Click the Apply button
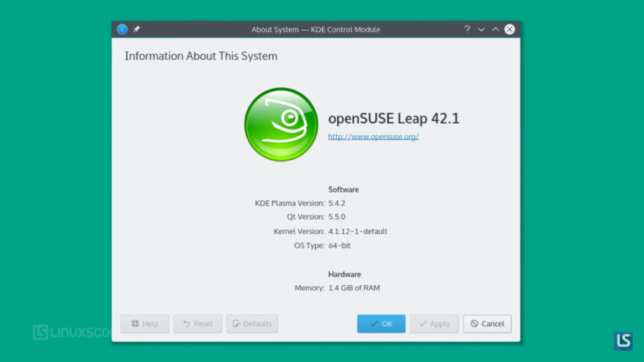Image resolution: width=644 pixels, height=362 pixels. pyautogui.click(x=434, y=324)
